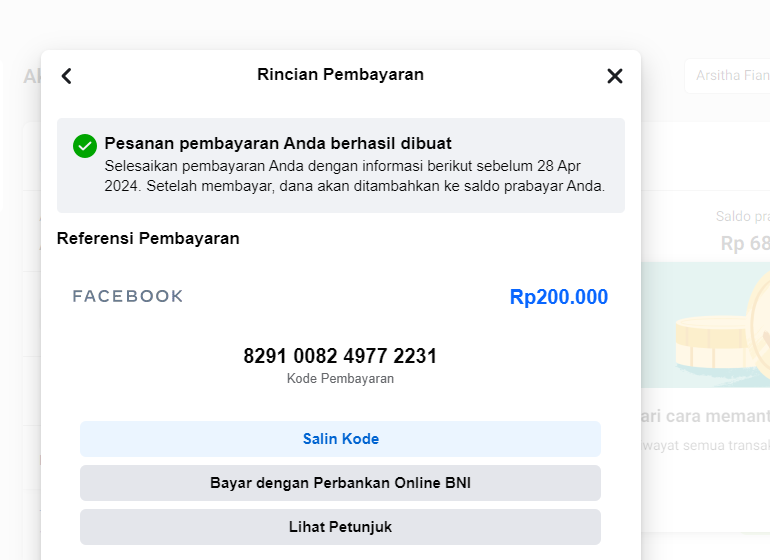Click the success message banner
Viewport: 770px width, 560px height.
pyautogui.click(x=341, y=166)
